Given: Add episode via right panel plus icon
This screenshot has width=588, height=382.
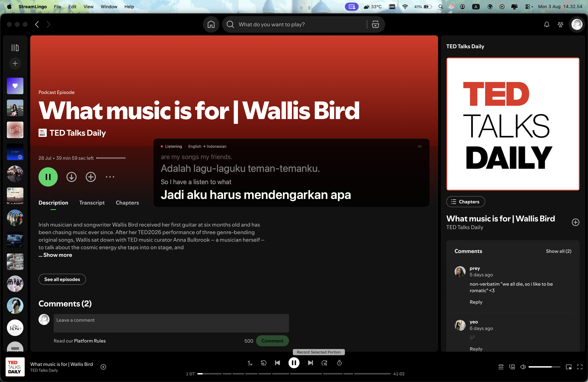Looking at the screenshot, I should [575, 222].
